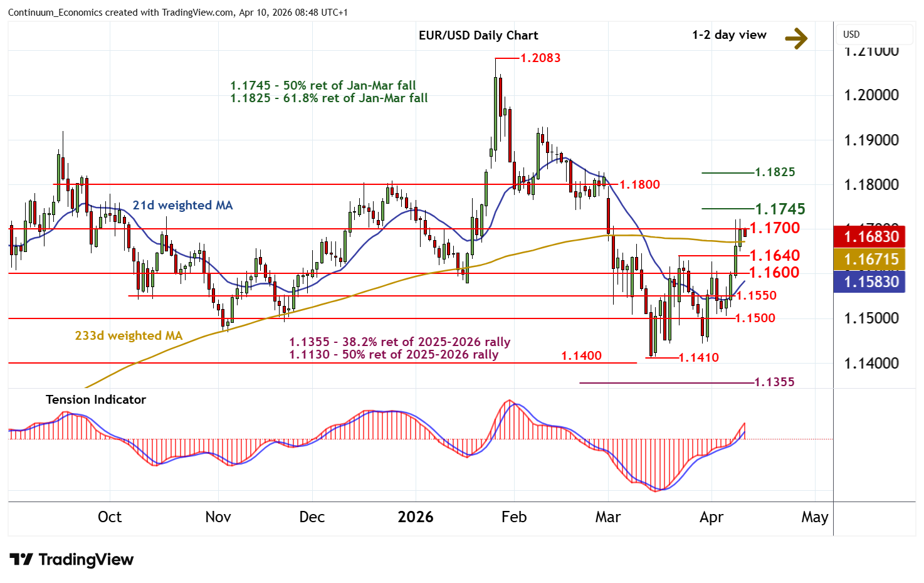Click the 2026 marker on time axis

[x=416, y=517]
